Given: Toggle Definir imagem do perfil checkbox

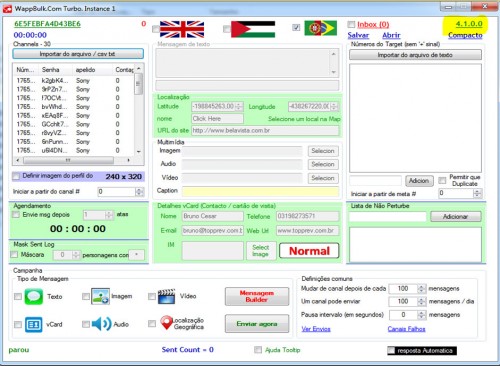Looking at the screenshot, I should pos(16,176).
